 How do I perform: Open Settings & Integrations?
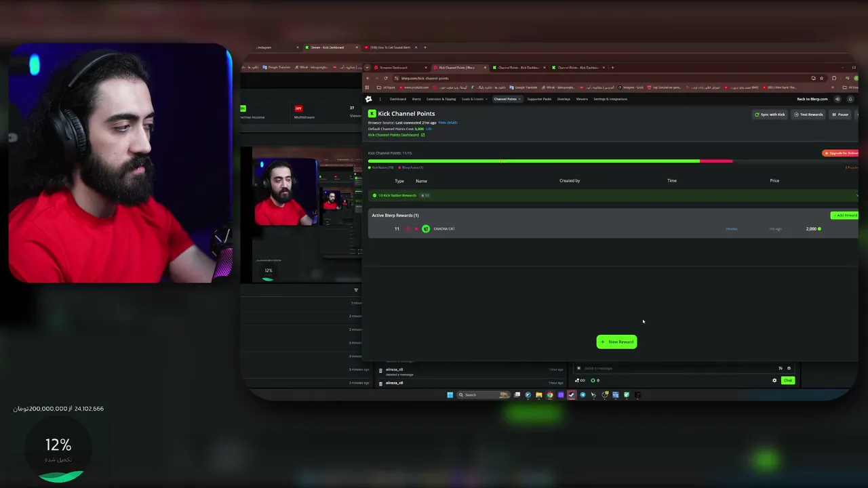click(610, 99)
